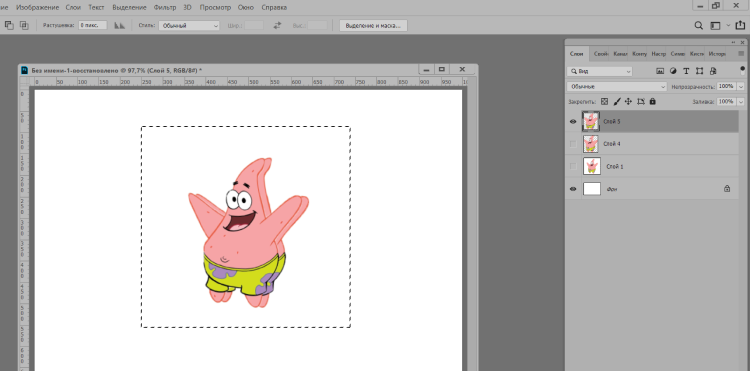
Task: Click the document title Без имени-1-восстановлено
Action: pyautogui.click(x=75, y=70)
